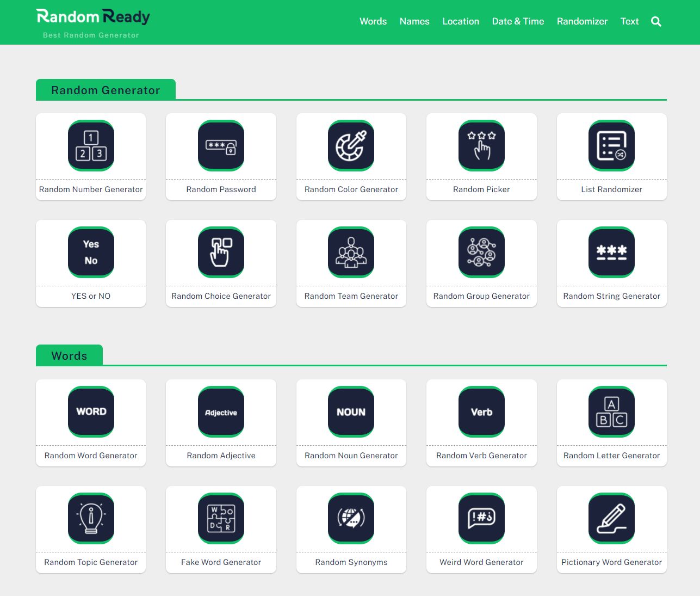The height and width of the screenshot is (596, 700).
Task: Click the Random Number Generator label link
Action: click(x=91, y=189)
